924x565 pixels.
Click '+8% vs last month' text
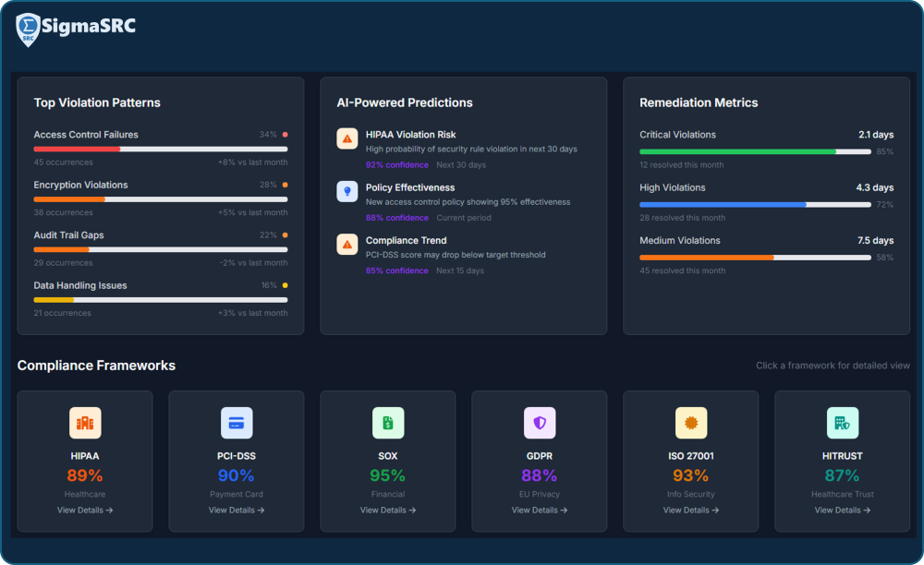pyautogui.click(x=253, y=162)
